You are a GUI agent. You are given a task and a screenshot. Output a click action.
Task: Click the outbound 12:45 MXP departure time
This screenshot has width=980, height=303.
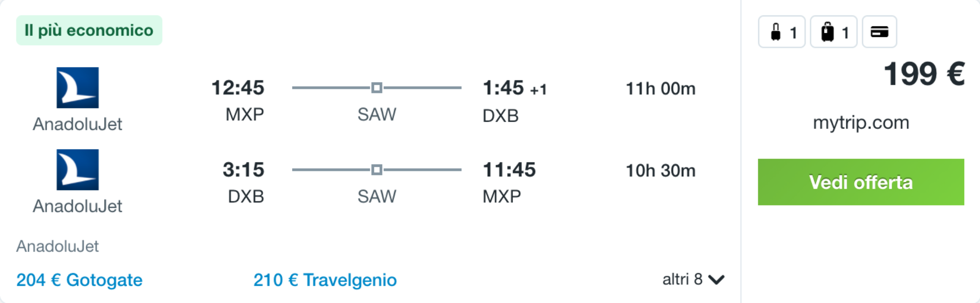pos(238,88)
